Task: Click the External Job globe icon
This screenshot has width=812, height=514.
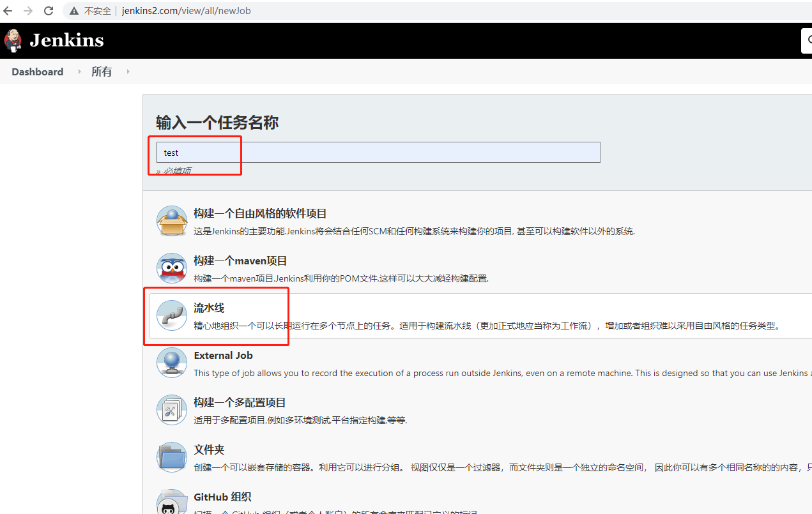Action: tap(171, 363)
